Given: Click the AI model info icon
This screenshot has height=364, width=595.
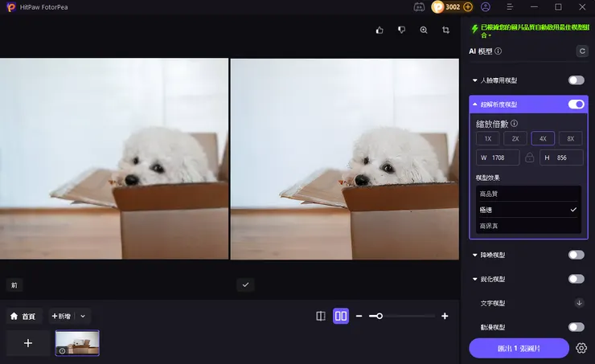Looking at the screenshot, I should [499, 51].
